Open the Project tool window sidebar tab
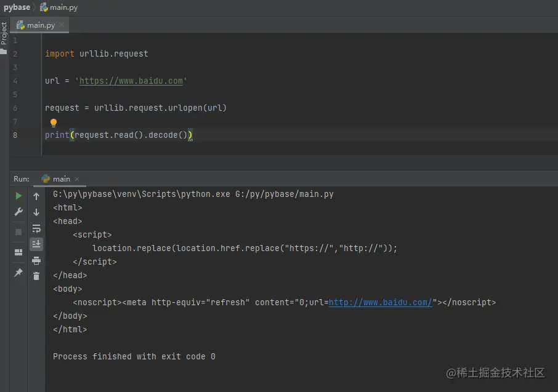This screenshot has width=558, height=392. tap(4, 38)
